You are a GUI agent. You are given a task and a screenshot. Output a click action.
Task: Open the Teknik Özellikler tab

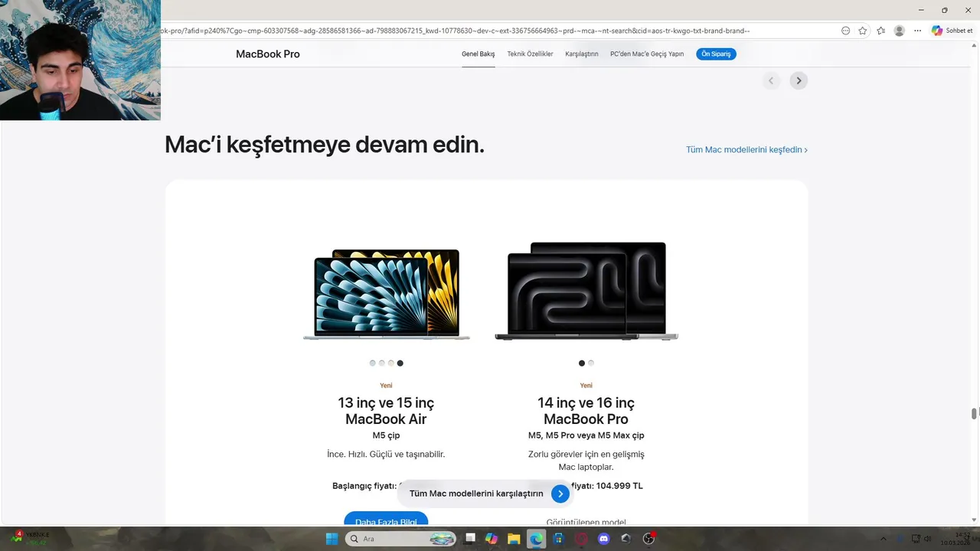[x=530, y=54]
